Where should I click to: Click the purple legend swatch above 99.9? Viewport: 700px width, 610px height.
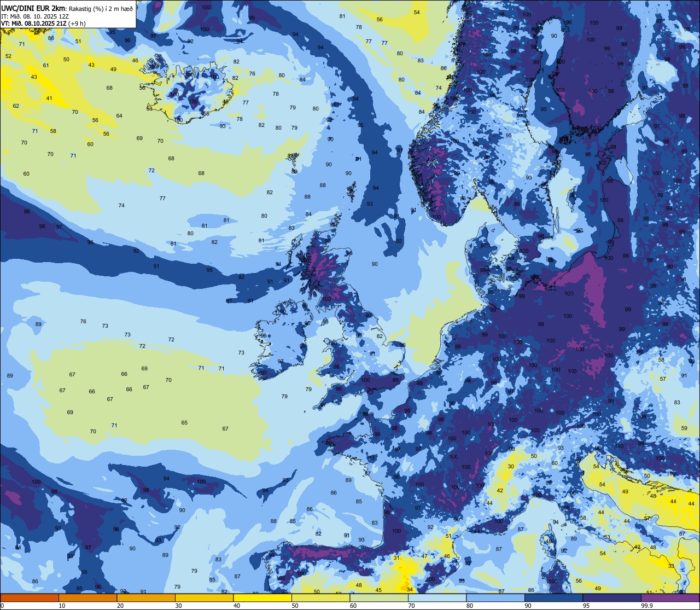670,597
